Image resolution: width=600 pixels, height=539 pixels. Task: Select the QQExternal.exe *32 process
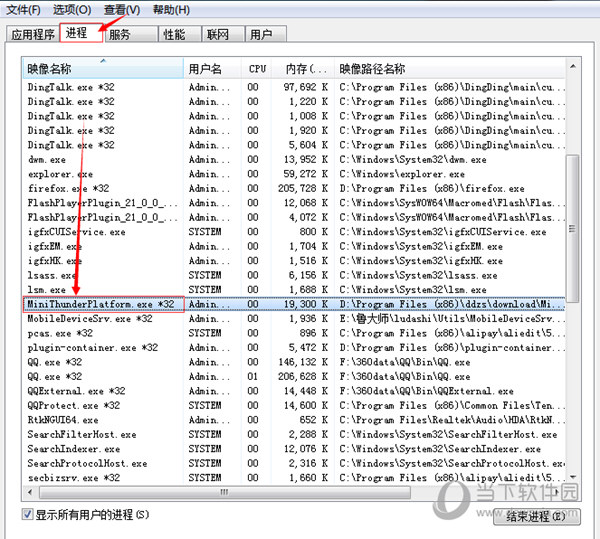pos(293,391)
